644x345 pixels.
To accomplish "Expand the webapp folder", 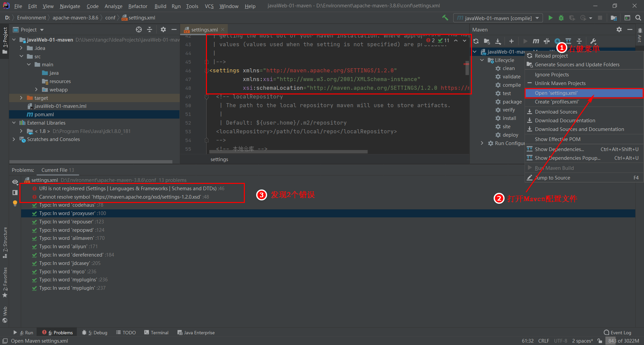I will 36,89.
